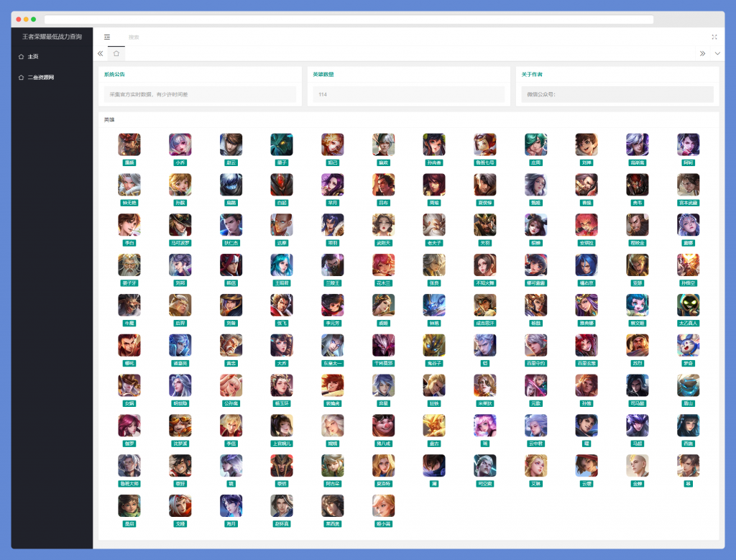Viewport: 736px width, 560px height.
Task: Open the 东皇太一 hero portrait
Action: point(332,345)
